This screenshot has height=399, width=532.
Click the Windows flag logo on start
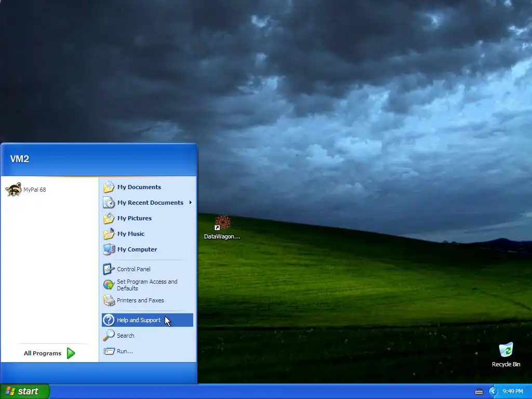(x=10, y=391)
